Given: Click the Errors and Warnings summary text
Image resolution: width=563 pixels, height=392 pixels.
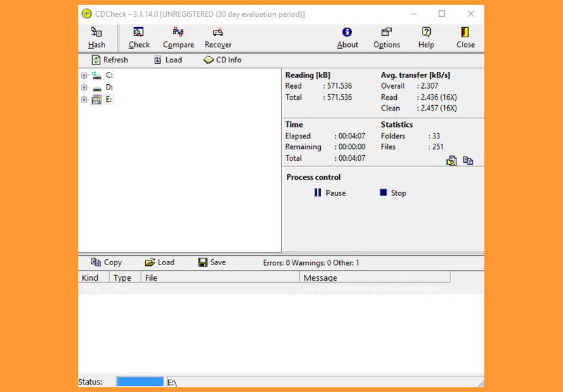Looking at the screenshot, I should [311, 262].
